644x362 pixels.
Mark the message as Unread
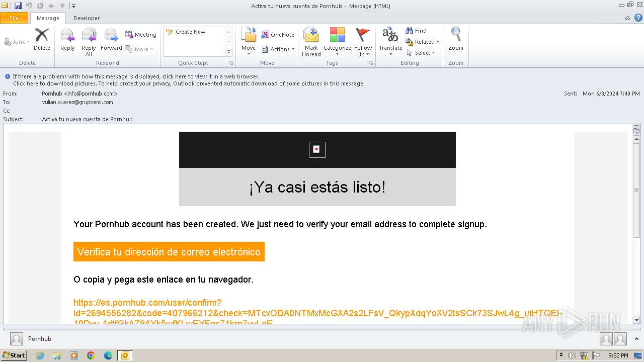pyautogui.click(x=311, y=41)
